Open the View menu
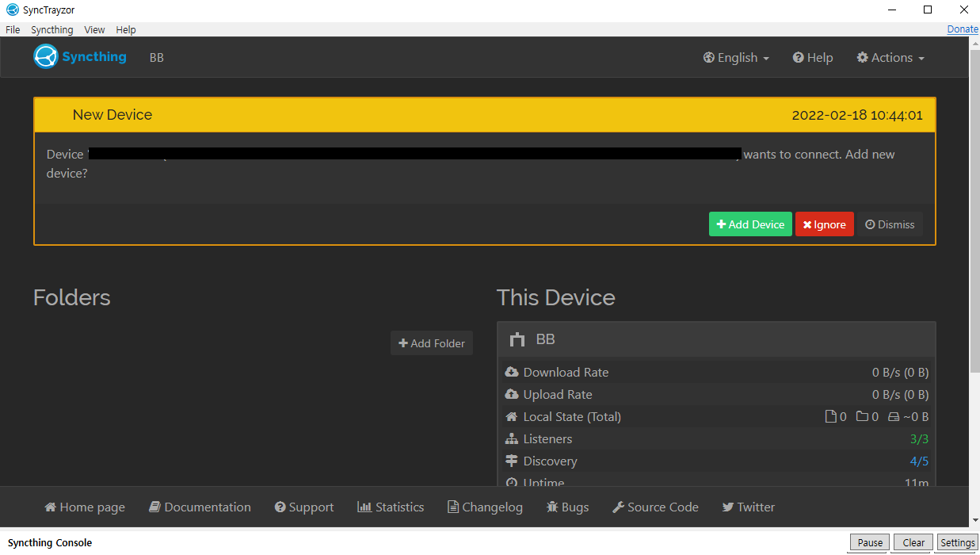Viewport: 980px width, 555px height. tap(94, 29)
